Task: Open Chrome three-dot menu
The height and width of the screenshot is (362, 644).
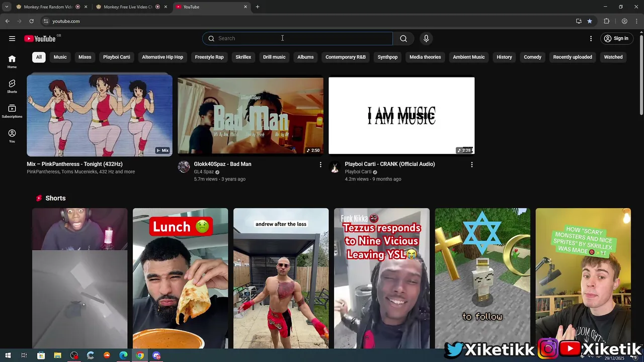Action: 637,21
